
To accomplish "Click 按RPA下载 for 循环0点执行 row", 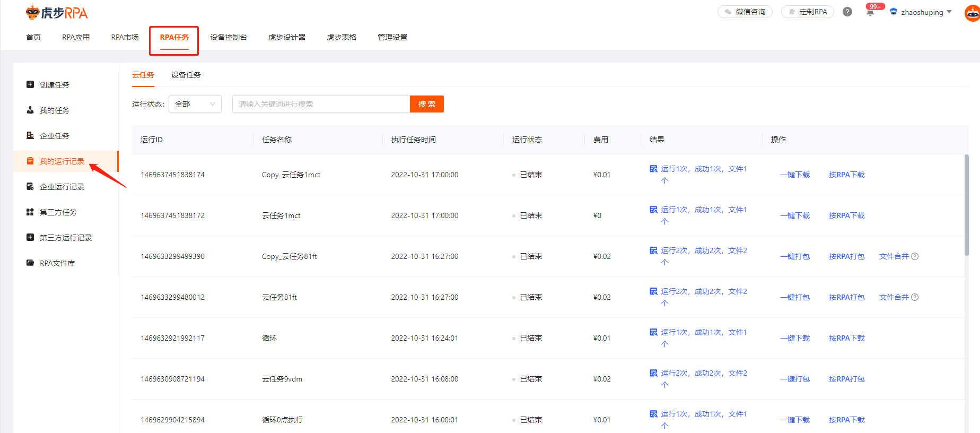I will click(847, 420).
